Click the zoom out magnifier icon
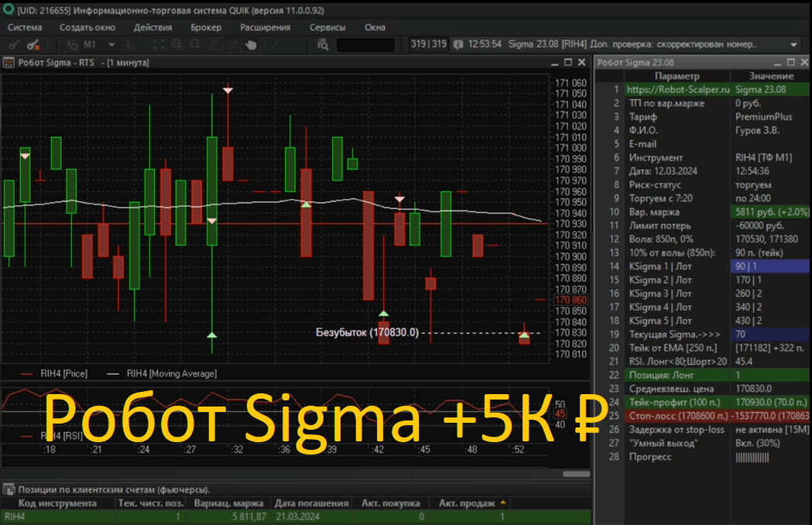The height and width of the screenshot is (525, 812). (195, 45)
